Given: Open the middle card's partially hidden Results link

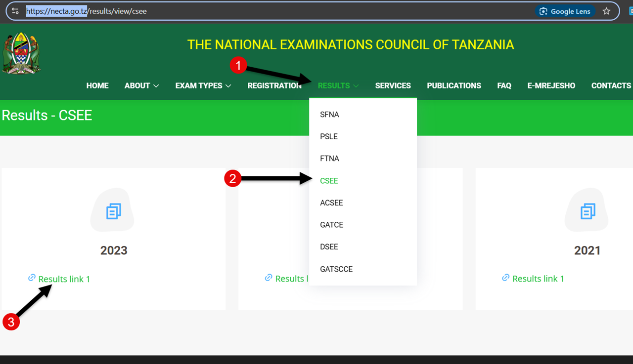Looking at the screenshot, I should pos(292,279).
